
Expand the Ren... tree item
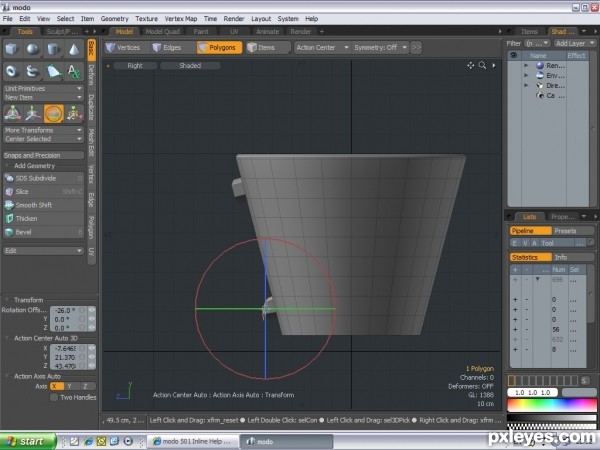point(526,65)
